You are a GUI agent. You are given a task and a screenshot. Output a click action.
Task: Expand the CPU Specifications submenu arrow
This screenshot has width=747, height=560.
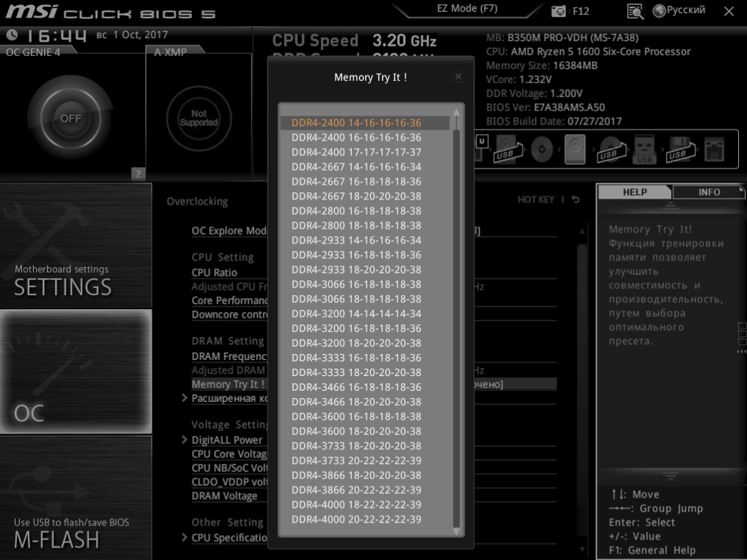(x=185, y=537)
